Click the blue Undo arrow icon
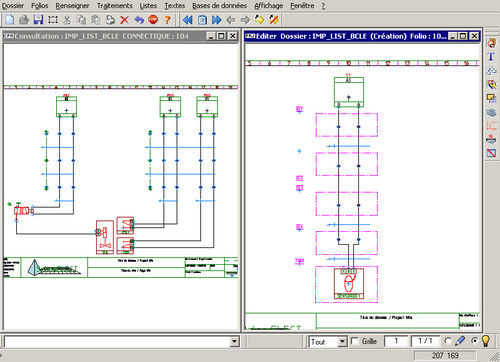Screen dimensions: 500x362 click(x=139, y=20)
